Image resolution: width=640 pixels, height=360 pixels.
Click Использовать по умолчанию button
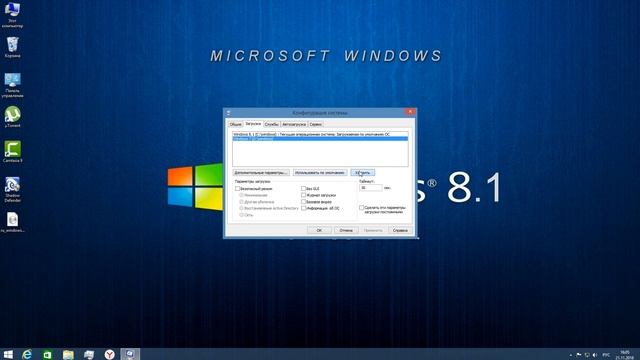coord(320,173)
